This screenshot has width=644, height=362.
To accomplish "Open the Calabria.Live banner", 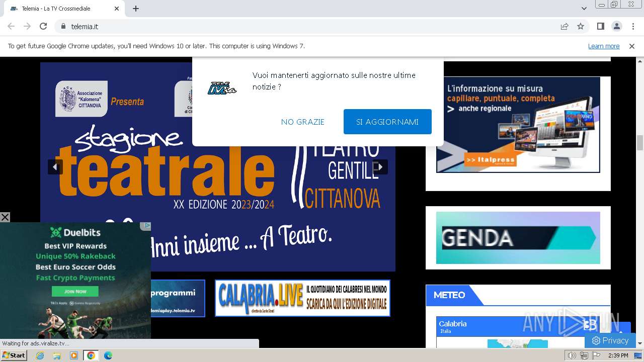I will pos(302,298).
